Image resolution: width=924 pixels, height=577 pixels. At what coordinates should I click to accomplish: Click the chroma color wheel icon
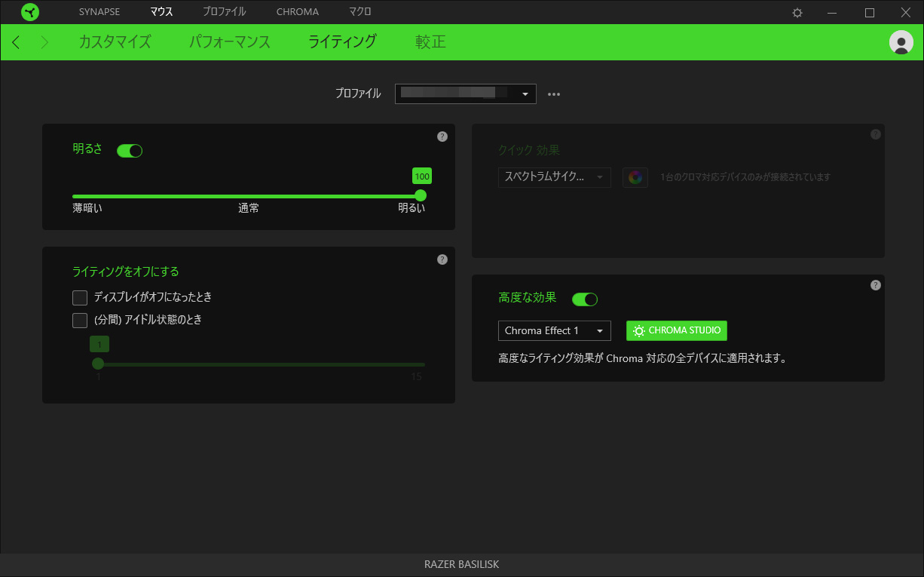coord(635,177)
